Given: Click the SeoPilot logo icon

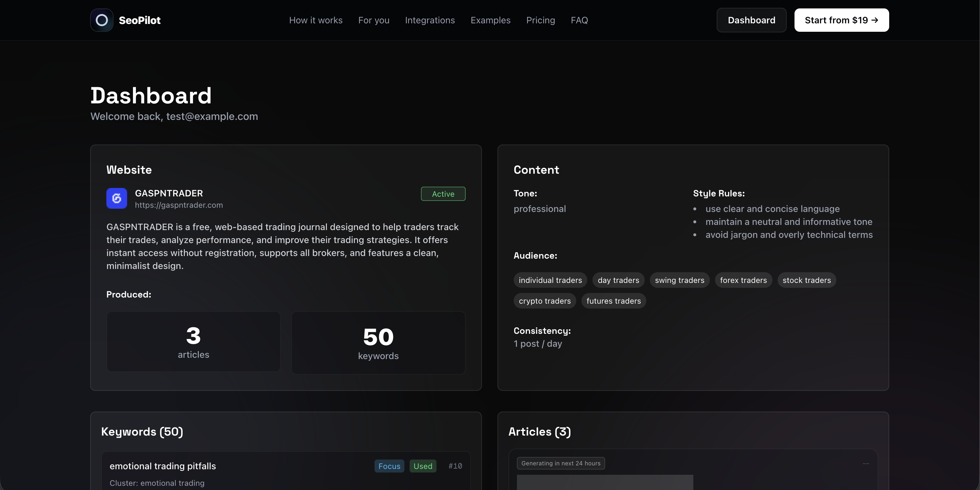Looking at the screenshot, I should (101, 20).
